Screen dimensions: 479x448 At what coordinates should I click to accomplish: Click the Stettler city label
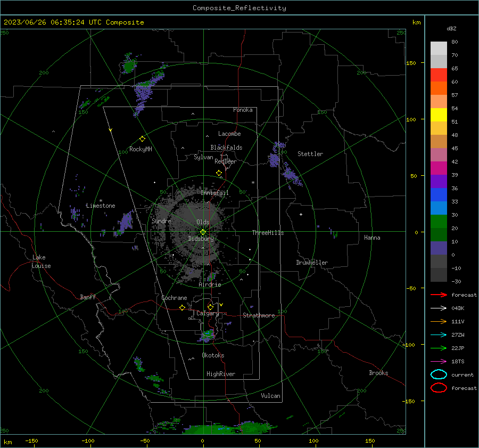[x=310, y=154]
